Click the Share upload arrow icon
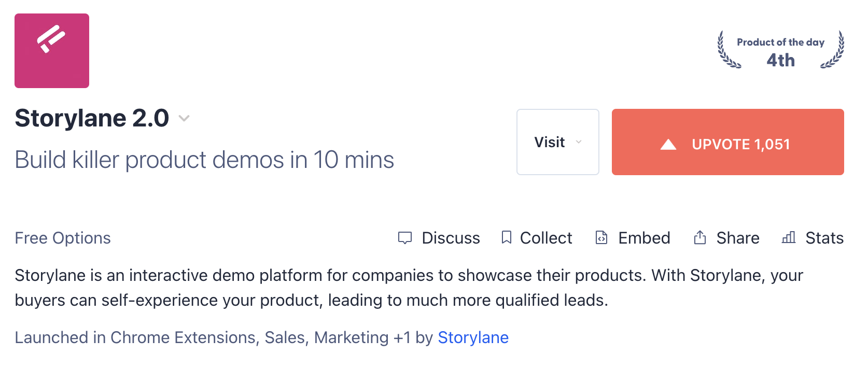The image size is (868, 369). 700,237
